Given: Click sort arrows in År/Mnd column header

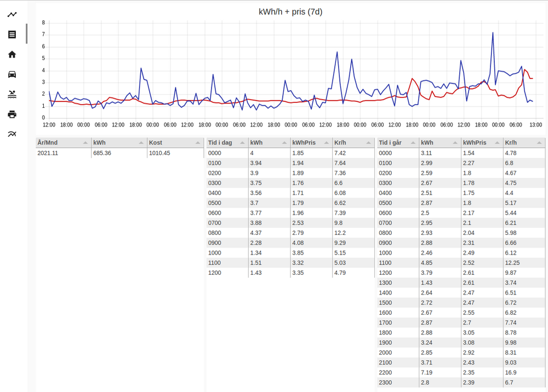Looking at the screenshot, I should tap(84, 142).
